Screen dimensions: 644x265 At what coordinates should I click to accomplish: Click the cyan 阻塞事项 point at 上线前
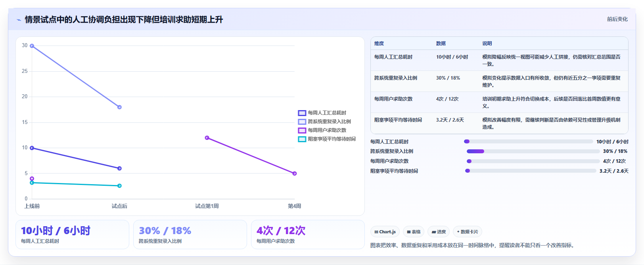(x=32, y=183)
